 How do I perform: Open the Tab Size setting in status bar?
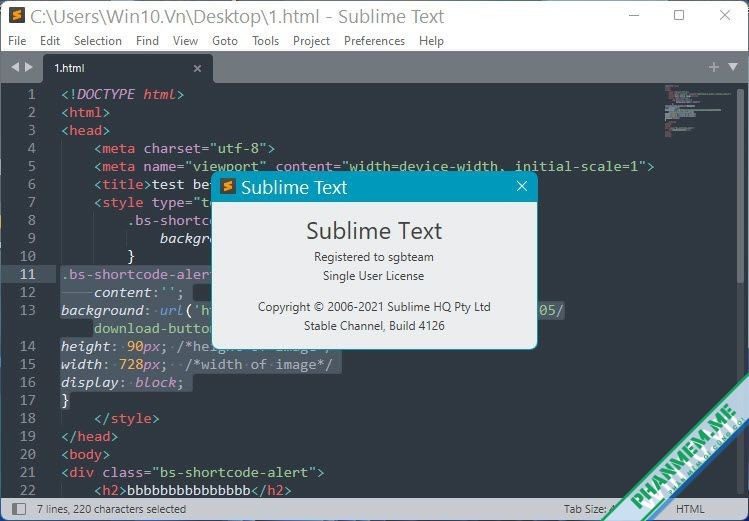coord(588,509)
